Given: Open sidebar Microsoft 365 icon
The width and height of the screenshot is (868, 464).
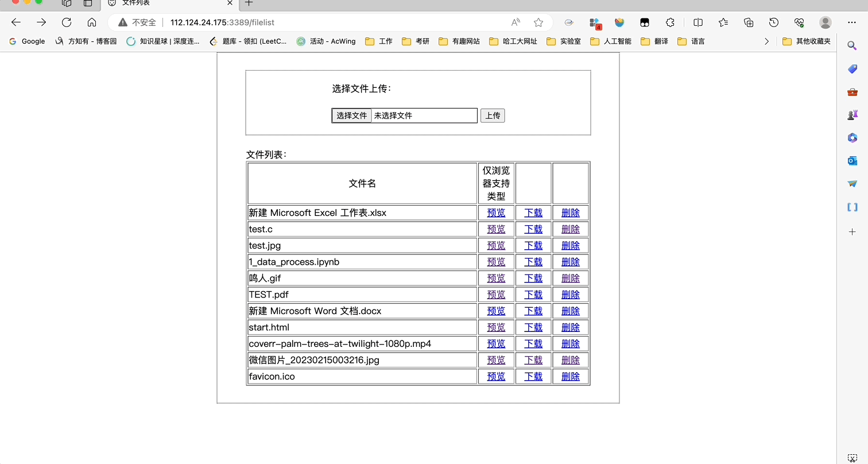Looking at the screenshot, I should pyautogui.click(x=852, y=138).
